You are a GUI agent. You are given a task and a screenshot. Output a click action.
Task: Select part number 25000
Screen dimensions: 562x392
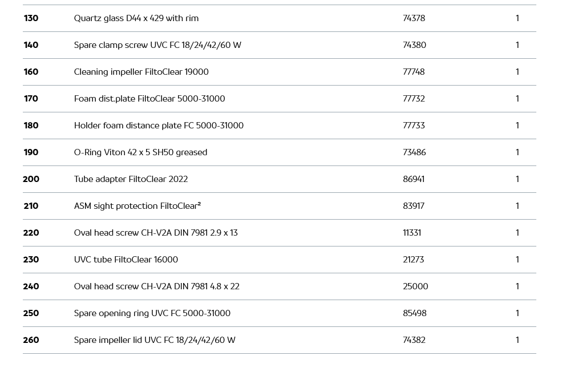415,286
